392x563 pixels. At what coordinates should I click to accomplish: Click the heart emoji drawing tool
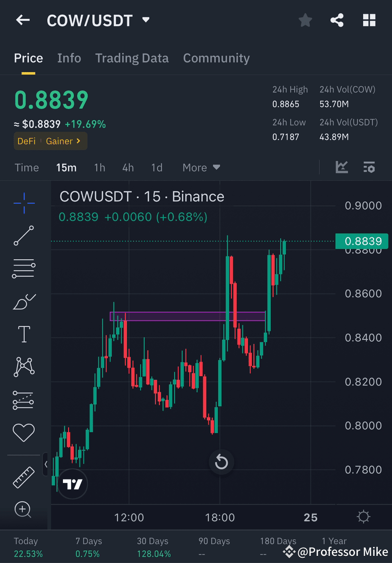(x=24, y=432)
